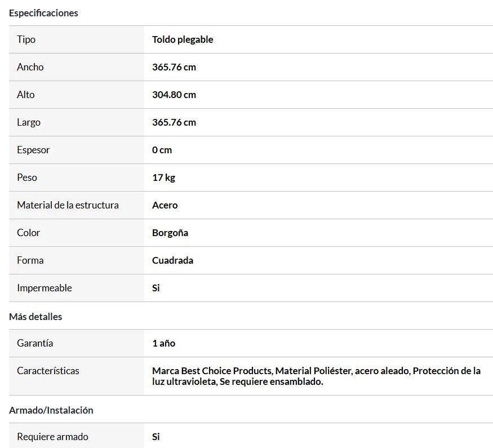493x448 pixels.
Task: Select the Ancho 365.76 cm value
Action: pyautogui.click(x=174, y=67)
